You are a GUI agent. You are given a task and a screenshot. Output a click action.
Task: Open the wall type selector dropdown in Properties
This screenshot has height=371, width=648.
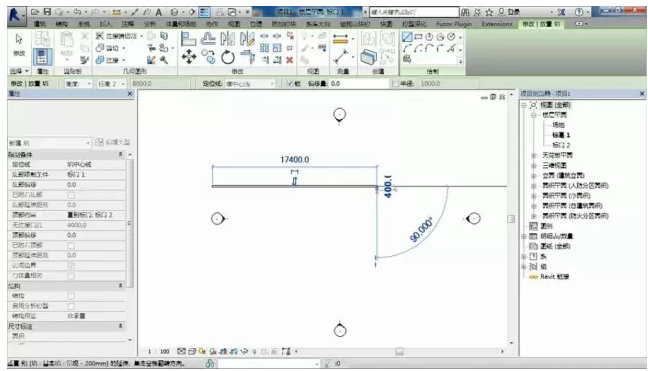50,143
